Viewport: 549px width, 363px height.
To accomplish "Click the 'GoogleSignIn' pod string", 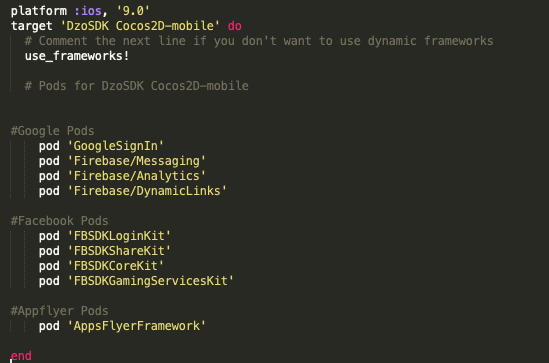I will pos(115,146).
